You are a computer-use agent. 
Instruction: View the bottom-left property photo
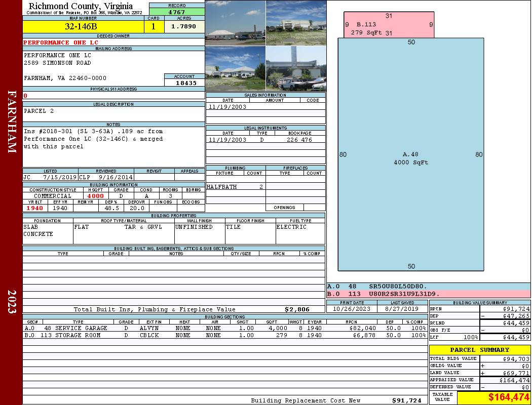click(x=235, y=69)
